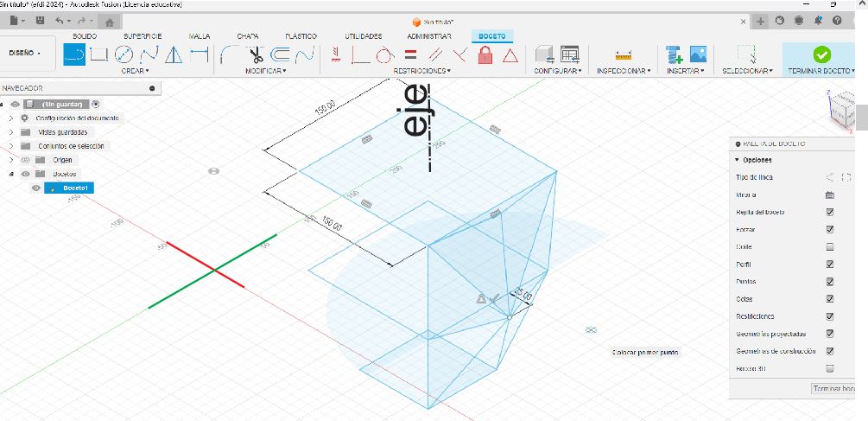Toggle the Rejilla del boceto checkbox
This screenshot has height=421, width=868.
[830, 212]
